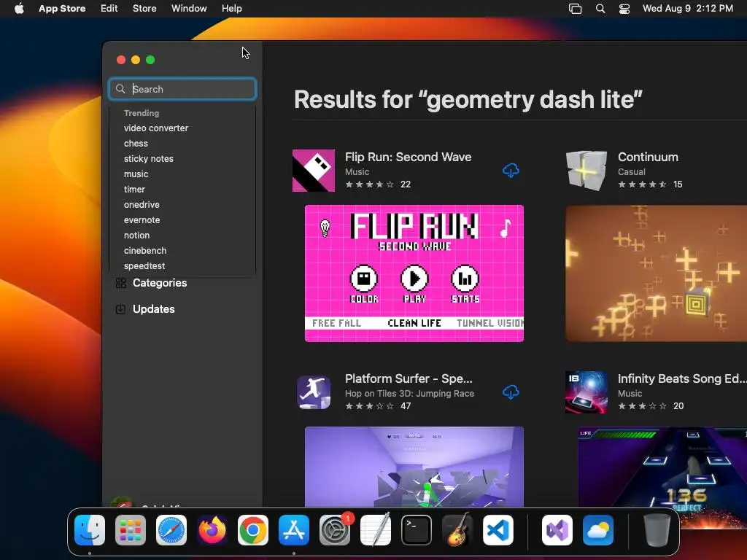This screenshot has width=747, height=560.
Task: Launch Google Chrome from the Dock
Action: [x=253, y=530]
